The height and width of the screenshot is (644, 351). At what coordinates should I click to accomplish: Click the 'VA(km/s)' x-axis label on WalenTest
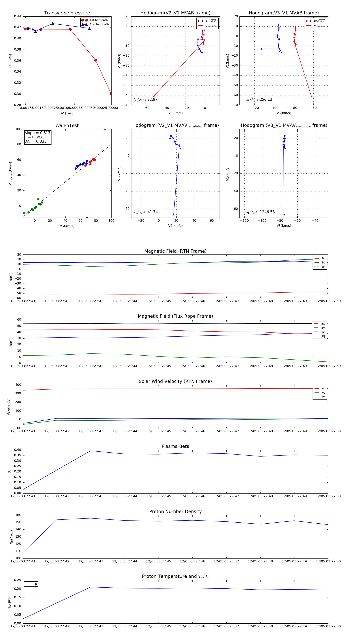[67, 226]
